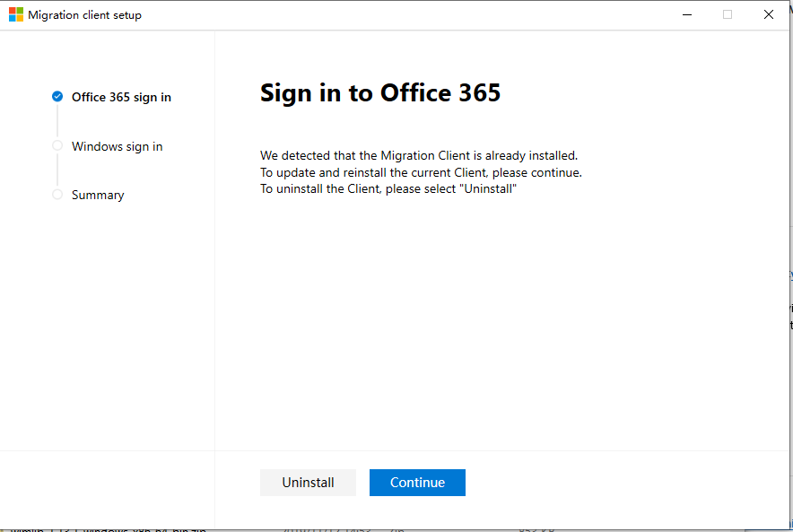
Task: Click the maximize box in the title bar
Action: pos(728,14)
